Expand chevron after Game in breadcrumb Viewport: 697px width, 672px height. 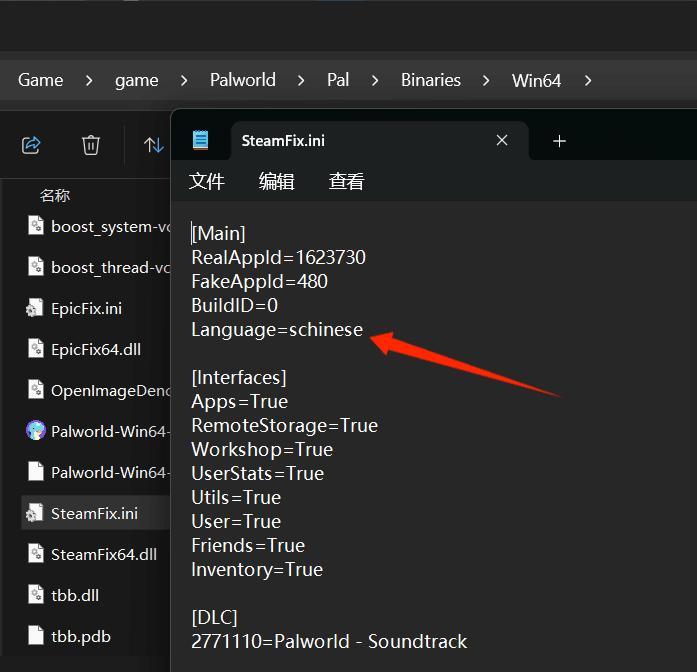pyautogui.click(x=89, y=80)
